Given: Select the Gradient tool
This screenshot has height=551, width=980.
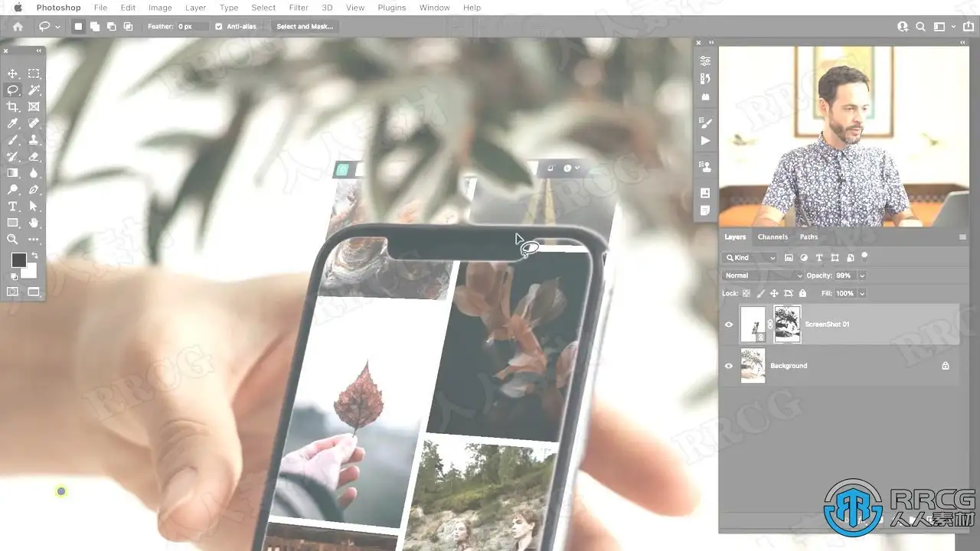Looking at the screenshot, I should pos(13,173).
